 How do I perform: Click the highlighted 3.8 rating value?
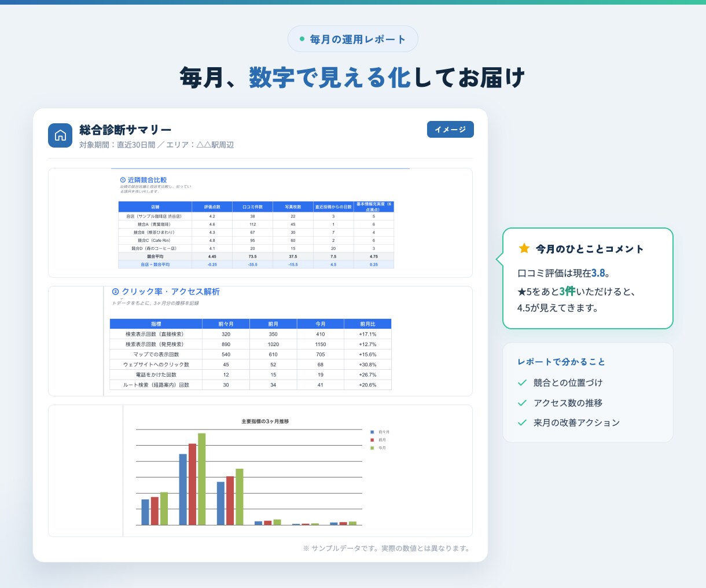click(x=598, y=273)
